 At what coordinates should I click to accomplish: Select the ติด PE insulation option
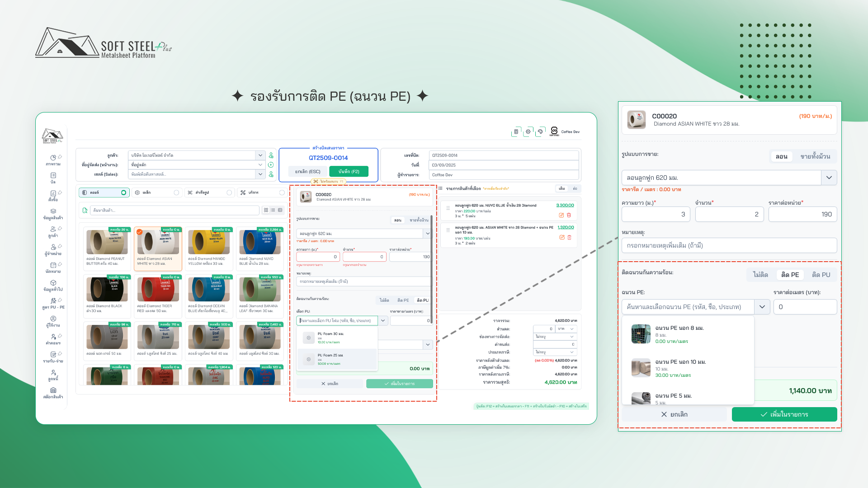coord(790,274)
